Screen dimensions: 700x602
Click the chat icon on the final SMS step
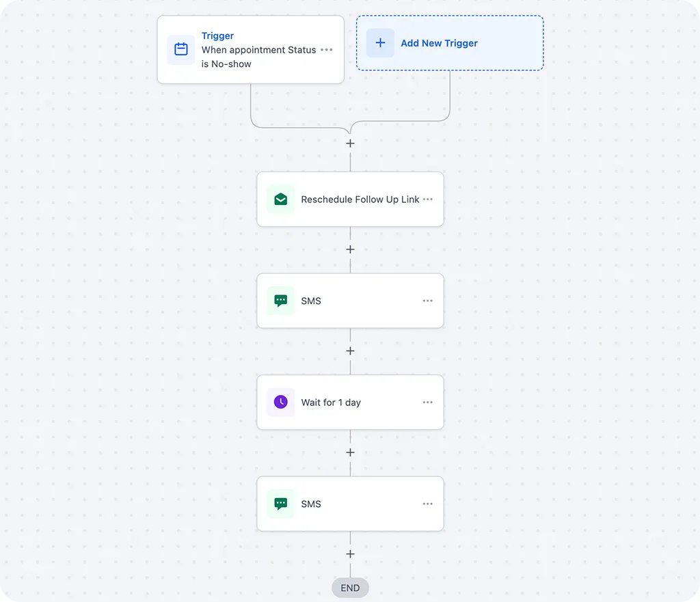point(281,504)
